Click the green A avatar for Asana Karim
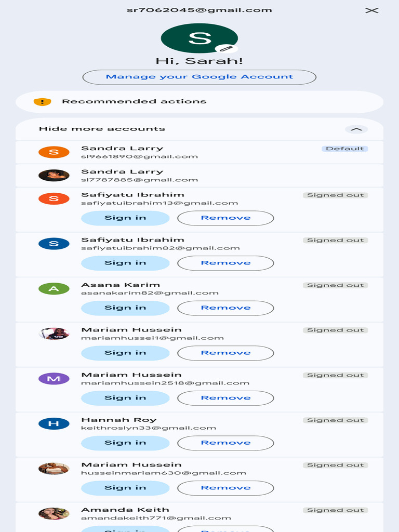 (x=54, y=289)
